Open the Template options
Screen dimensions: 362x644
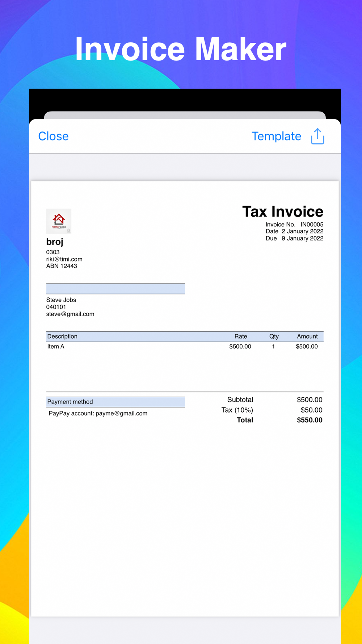coord(276,136)
